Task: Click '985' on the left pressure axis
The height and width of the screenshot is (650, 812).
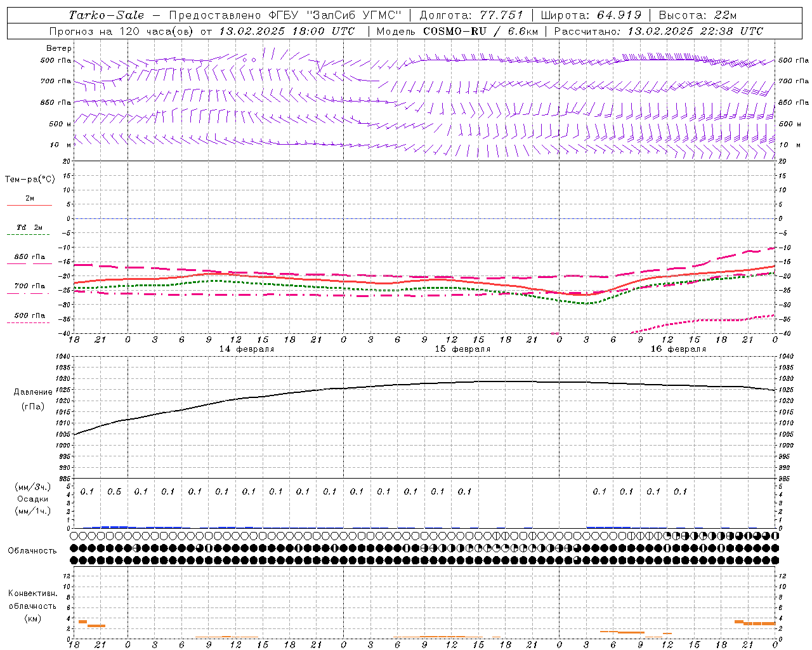Action: point(64,479)
